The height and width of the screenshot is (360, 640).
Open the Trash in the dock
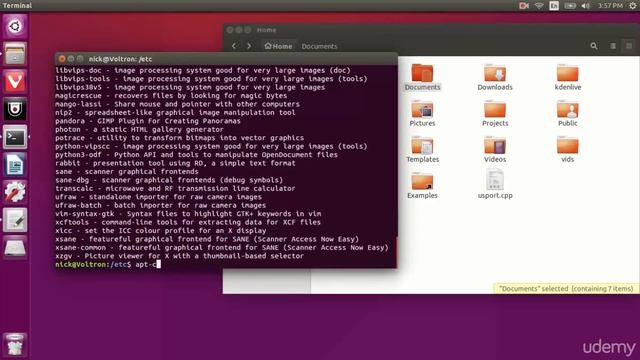[15, 345]
